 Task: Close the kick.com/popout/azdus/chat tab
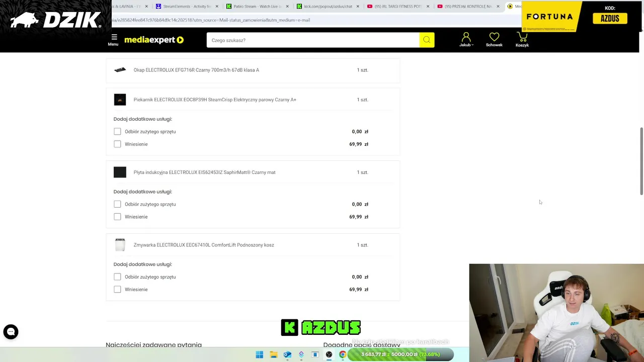357,7
